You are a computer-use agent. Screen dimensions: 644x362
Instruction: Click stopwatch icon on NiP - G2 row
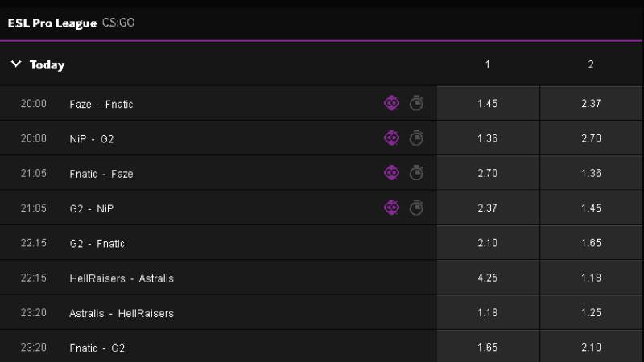point(416,138)
